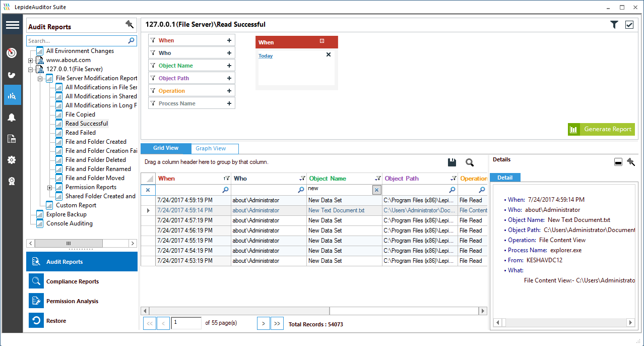Select the Detail tab in Details panel
This screenshot has height=346, width=644.
(505, 178)
